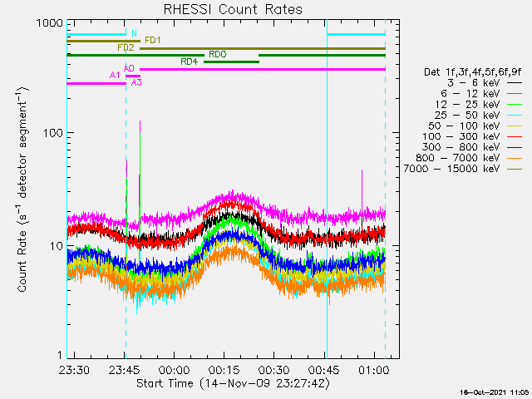Click the 23:45 time axis label
This screenshot has width=532, height=399.
pos(124,370)
